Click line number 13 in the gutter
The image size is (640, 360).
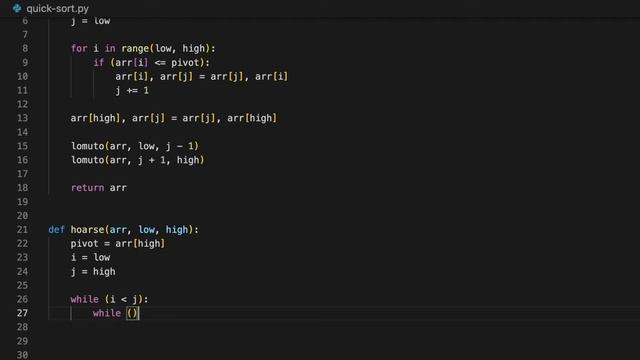click(x=22, y=118)
